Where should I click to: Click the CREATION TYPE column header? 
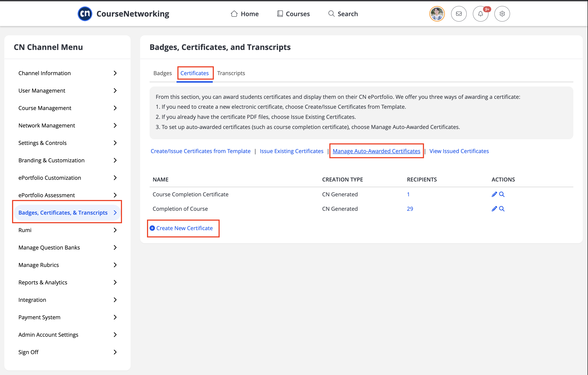[x=342, y=180]
